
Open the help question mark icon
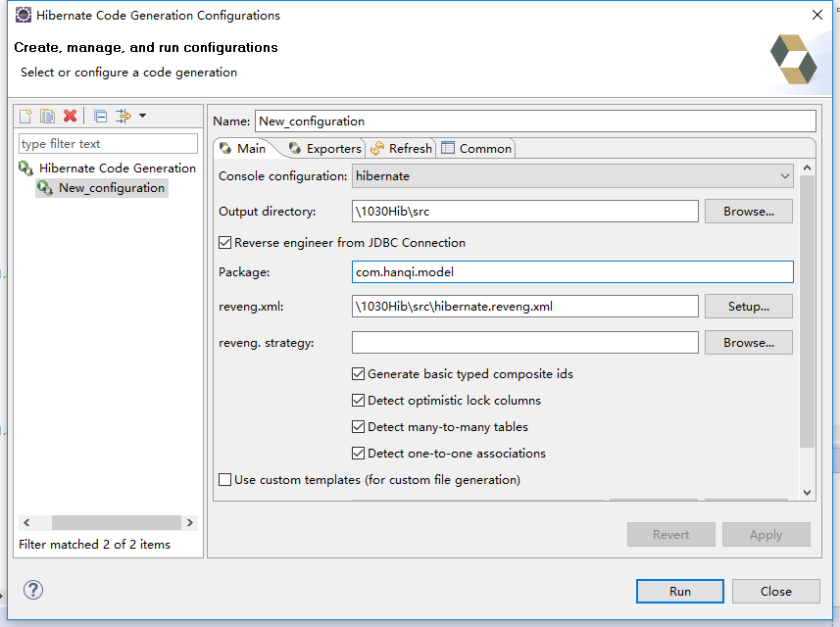(33, 590)
